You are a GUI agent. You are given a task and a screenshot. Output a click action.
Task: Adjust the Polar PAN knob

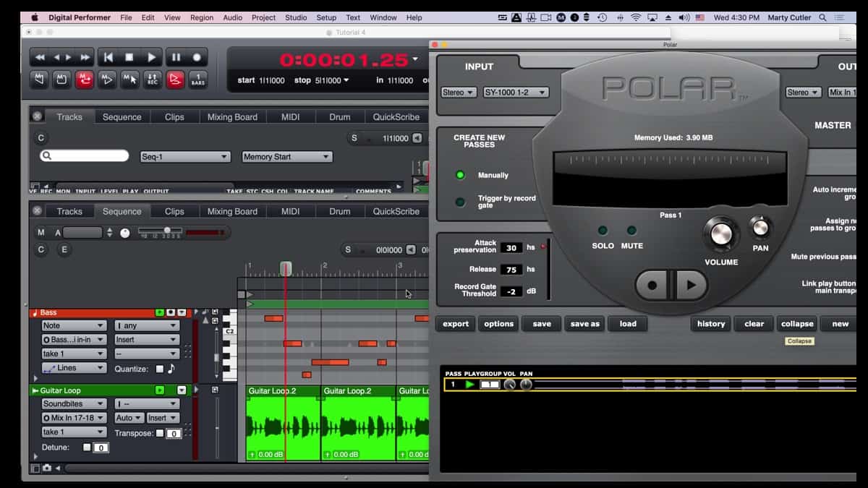pyautogui.click(x=760, y=228)
